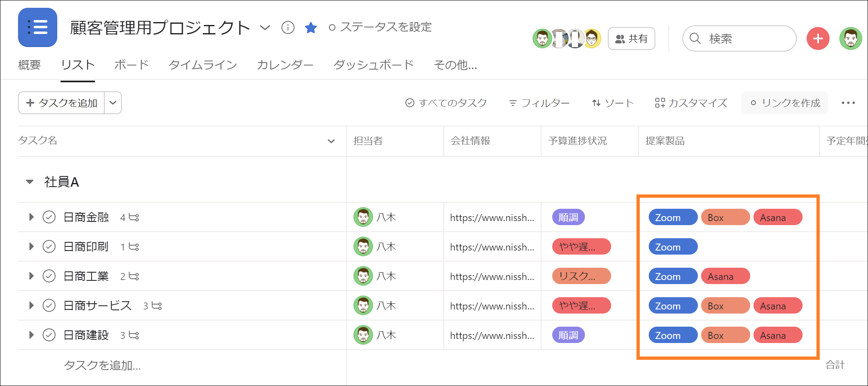Click subtask icon for 日商印刷

pos(134,247)
